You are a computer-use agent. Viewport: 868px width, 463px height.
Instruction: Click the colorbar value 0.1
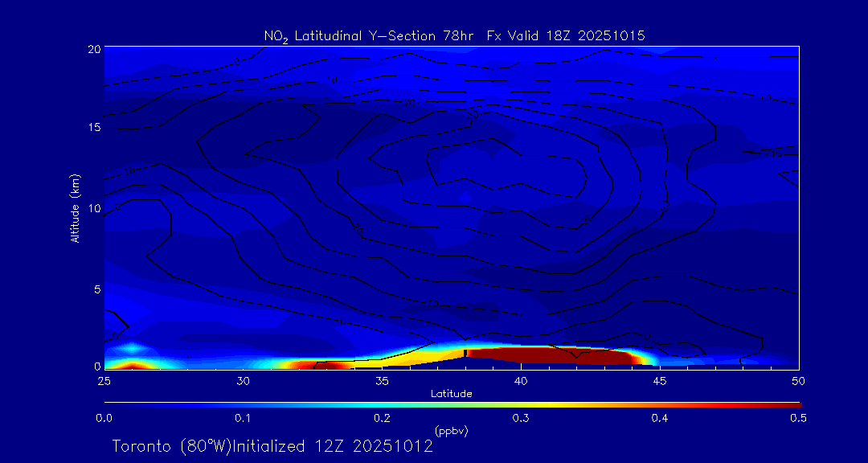point(243,418)
